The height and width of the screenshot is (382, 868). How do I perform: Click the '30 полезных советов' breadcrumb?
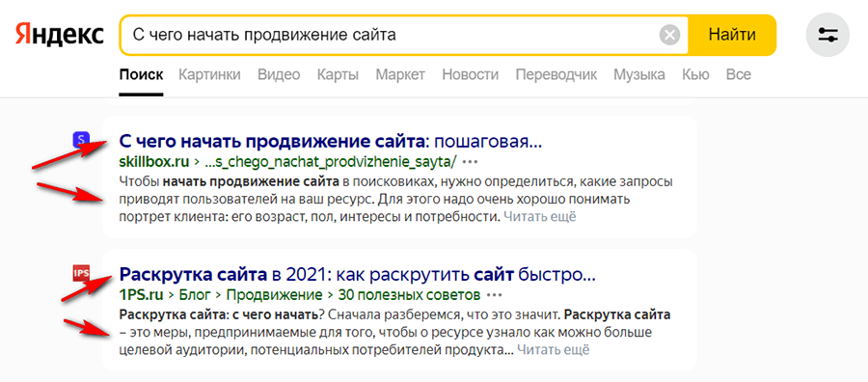pyautogui.click(x=409, y=294)
